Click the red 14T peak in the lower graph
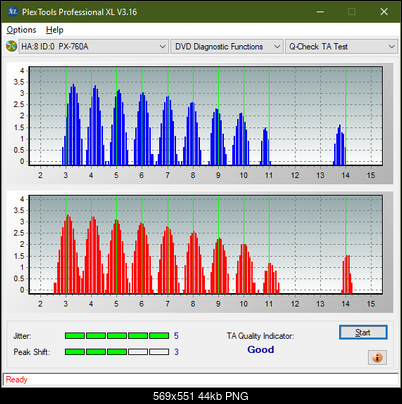This screenshot has height=404, width=402. (347, 274)
